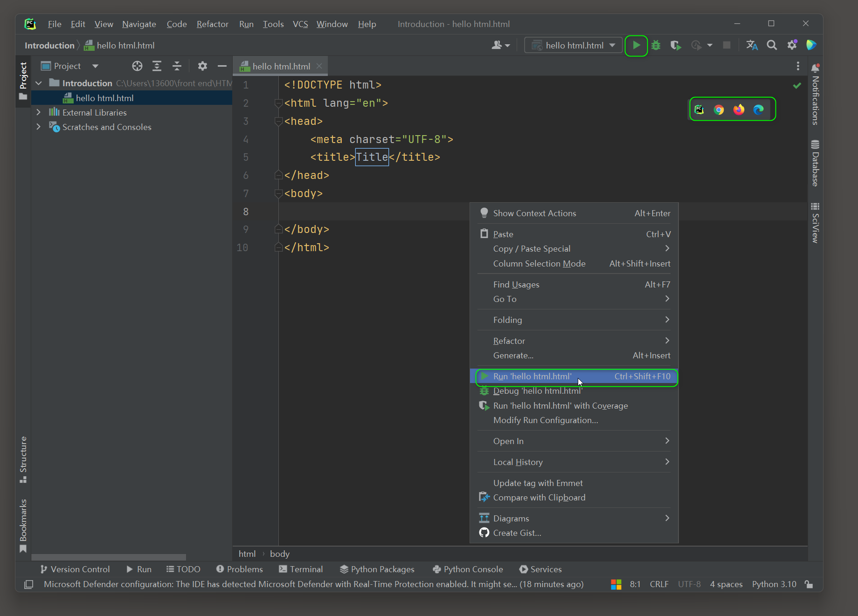
Task: Select the hello html.html editor tab
Action: [x=281, y=66]
